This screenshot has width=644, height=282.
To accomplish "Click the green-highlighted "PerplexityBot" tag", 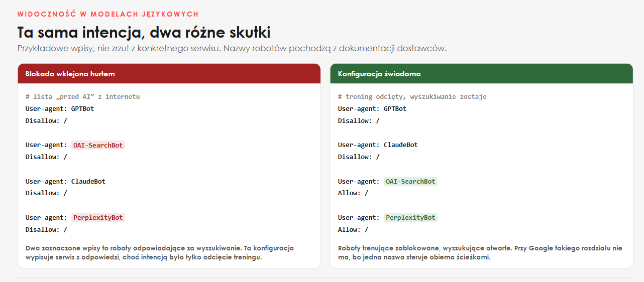I will (x=410, y=218).
